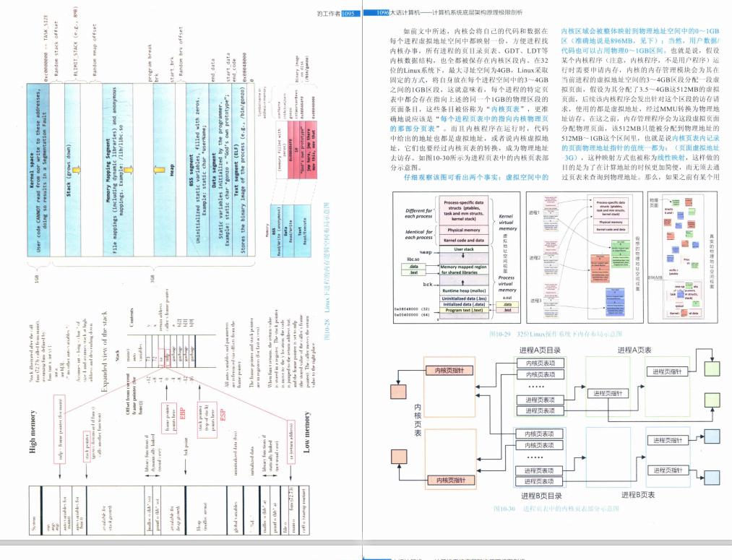Click the yellow 'Program text (.text)' block
This screenshot has height=560, width=732.
tap(464, 310)
